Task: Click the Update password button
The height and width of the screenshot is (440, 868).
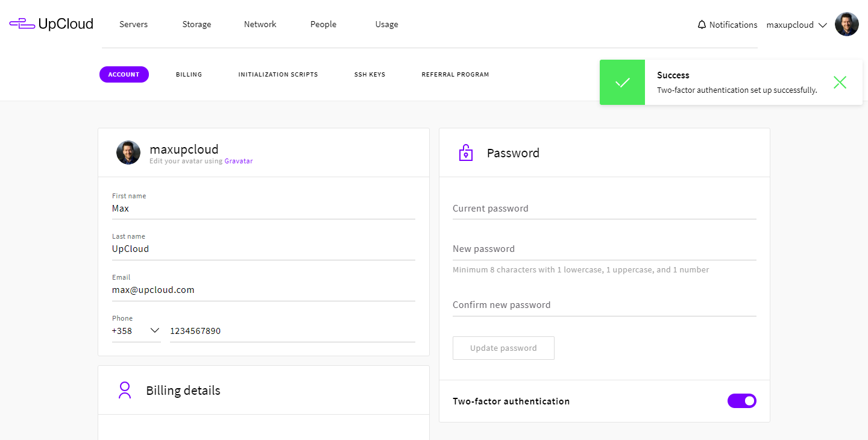Action: 503,348
